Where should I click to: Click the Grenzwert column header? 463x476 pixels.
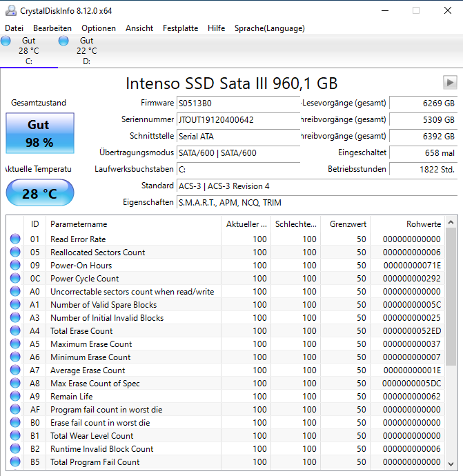tap(346, 224)
